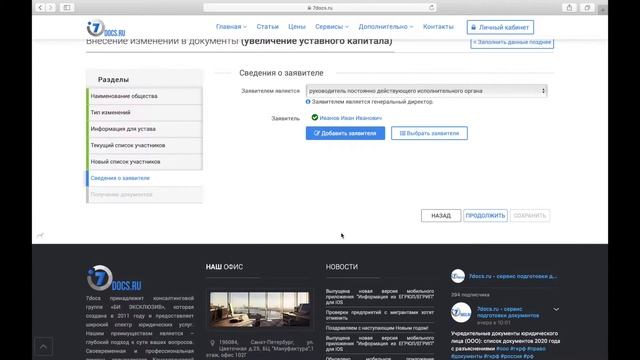Open the Заявителем является dropdown
640x360 pixels.
tap(427, 91)
